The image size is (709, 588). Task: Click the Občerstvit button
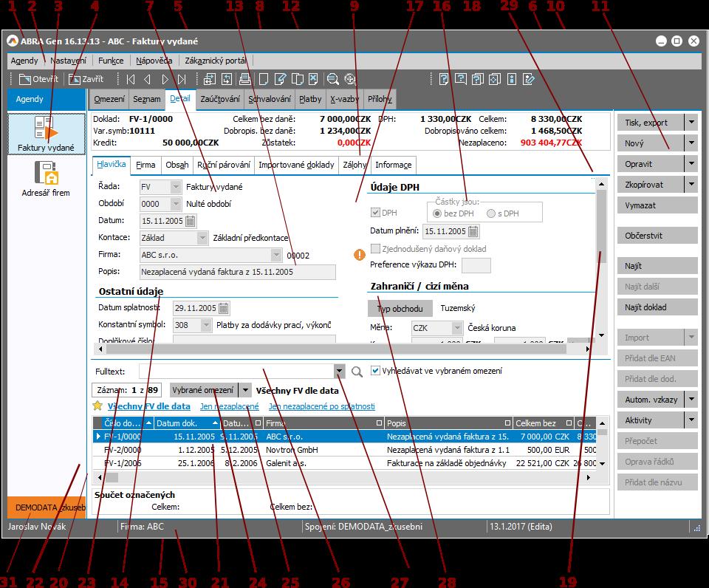[x=658, y=236]
